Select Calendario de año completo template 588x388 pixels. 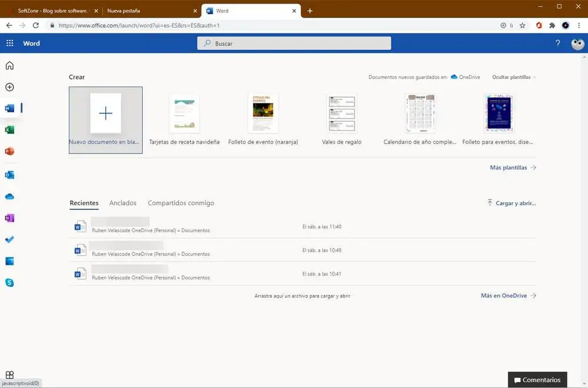[420, 120]
